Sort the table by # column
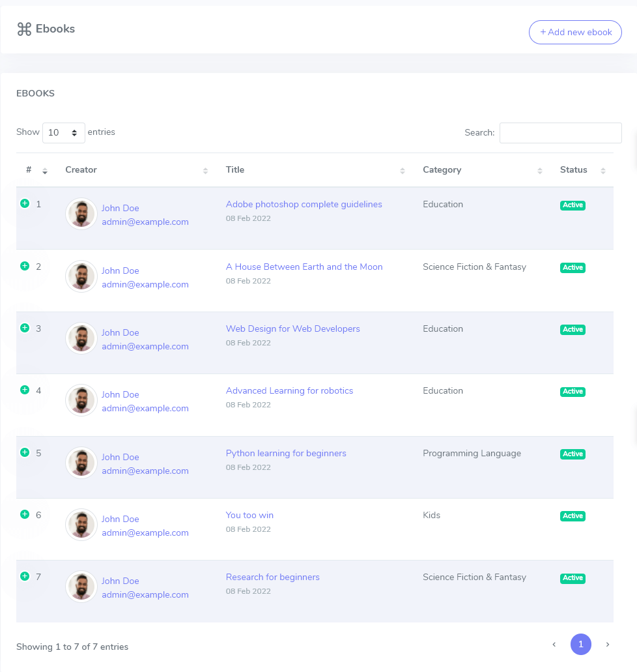 click(45, 171)
